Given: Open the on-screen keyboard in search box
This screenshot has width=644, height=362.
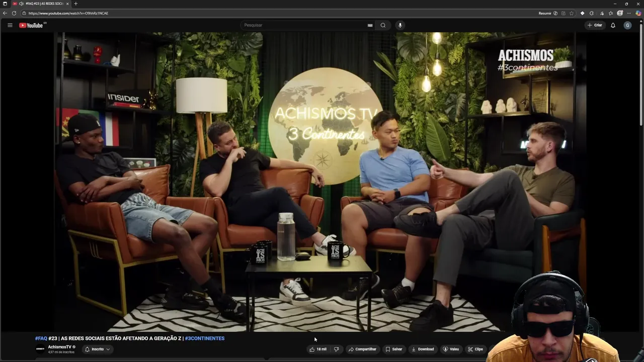Looking at the screenshot, I should pos(370,25).
